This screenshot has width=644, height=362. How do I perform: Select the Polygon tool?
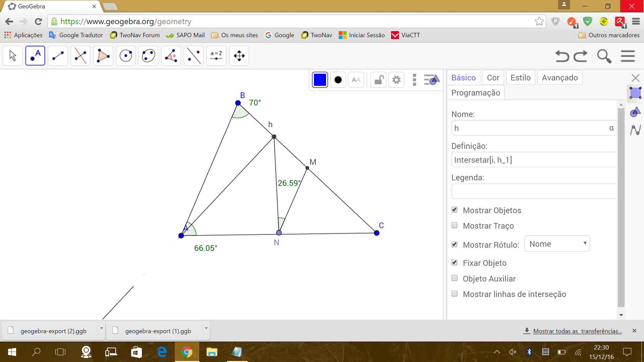(x=103, y=56)
